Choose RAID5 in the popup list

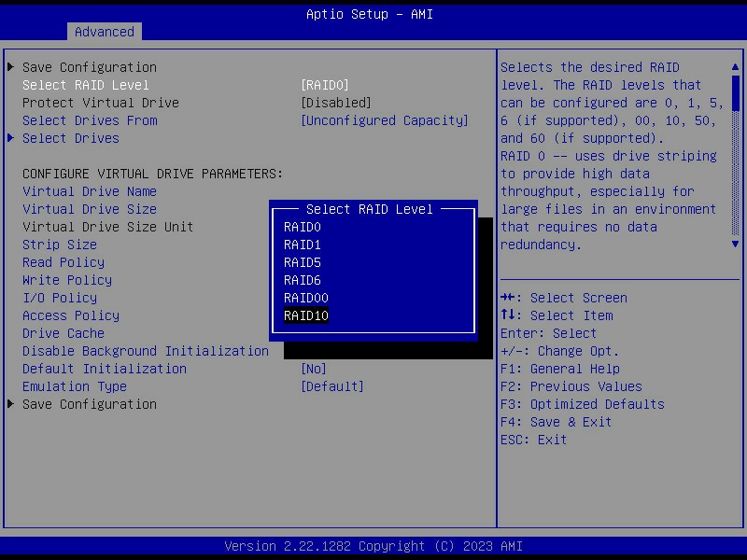[x=303, y=262]
